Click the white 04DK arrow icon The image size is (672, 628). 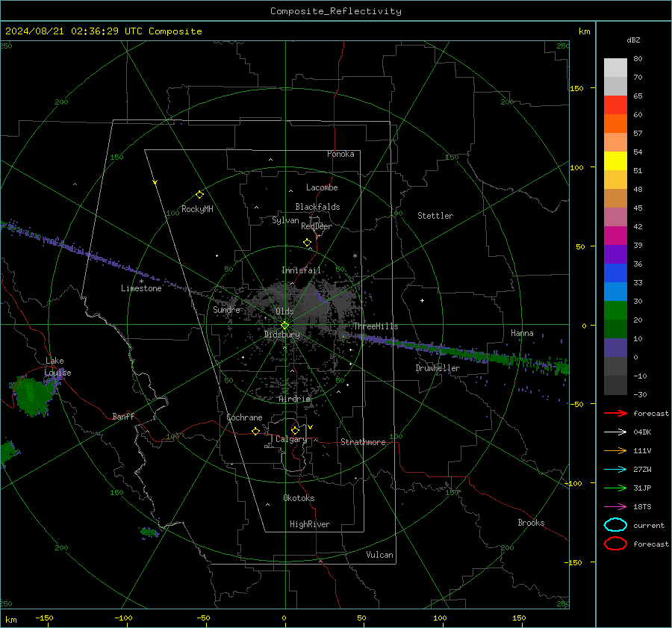(615, 432)
